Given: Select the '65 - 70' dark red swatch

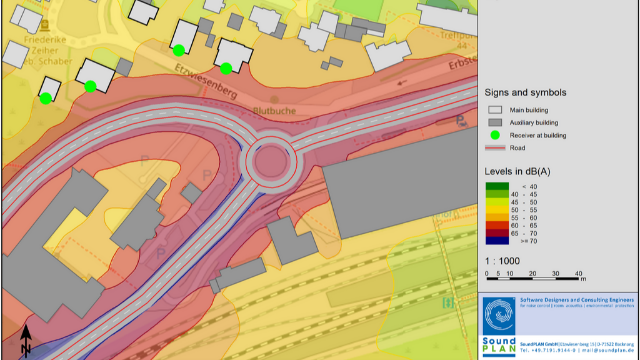Looking at the screenshot, I should pos(497,233).
